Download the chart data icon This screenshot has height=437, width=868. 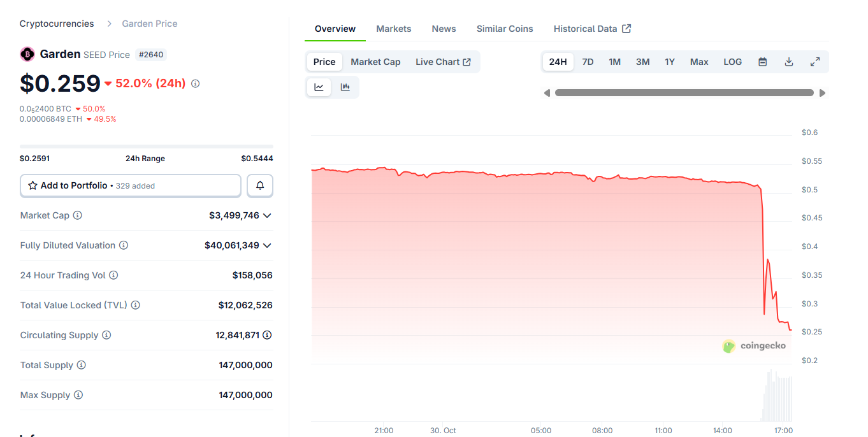788,62
